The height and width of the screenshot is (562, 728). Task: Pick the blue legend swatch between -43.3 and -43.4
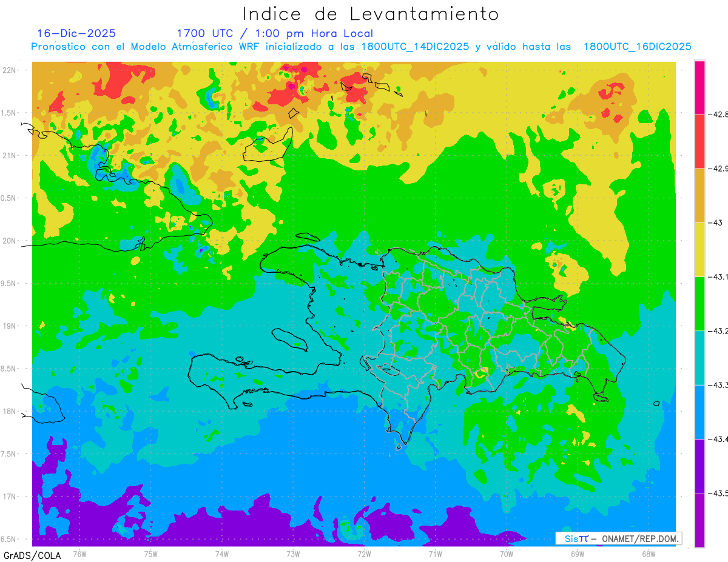(x=699, y=412)
